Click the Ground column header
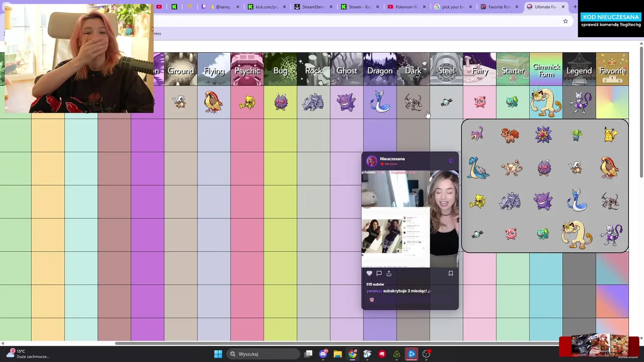The height and width of the screenshot is (362, 644). (181, 69)
